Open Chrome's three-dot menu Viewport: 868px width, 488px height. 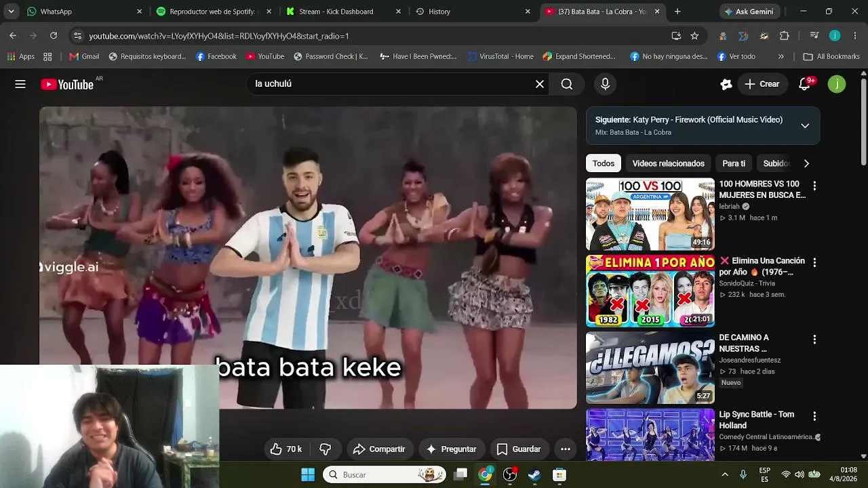(x=854, y=36)
